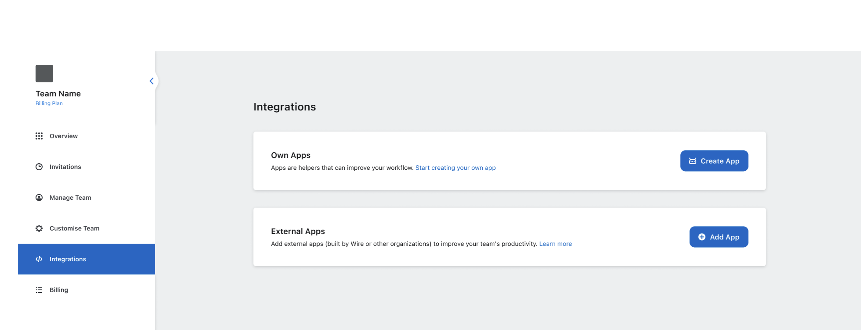Click the Customise Team gear icon

click(39, 228)
